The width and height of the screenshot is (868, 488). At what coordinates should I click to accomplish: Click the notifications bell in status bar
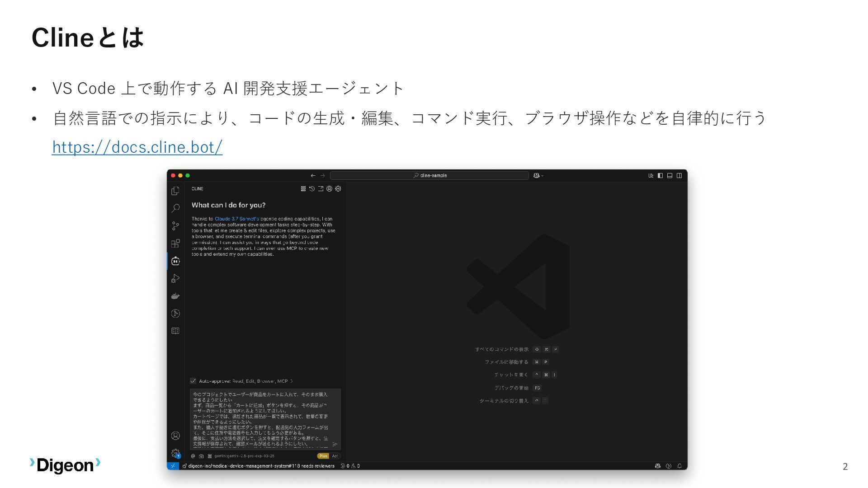(679, 466)
